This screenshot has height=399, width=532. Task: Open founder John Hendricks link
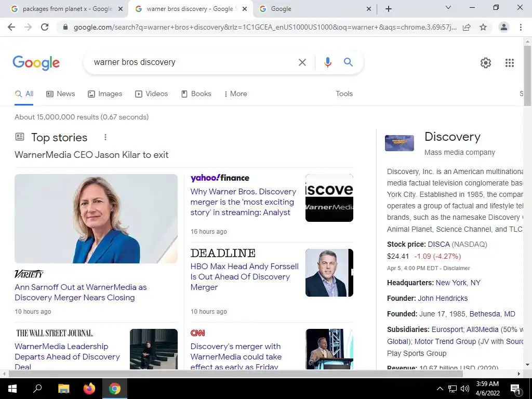click(x=443, y=298)
